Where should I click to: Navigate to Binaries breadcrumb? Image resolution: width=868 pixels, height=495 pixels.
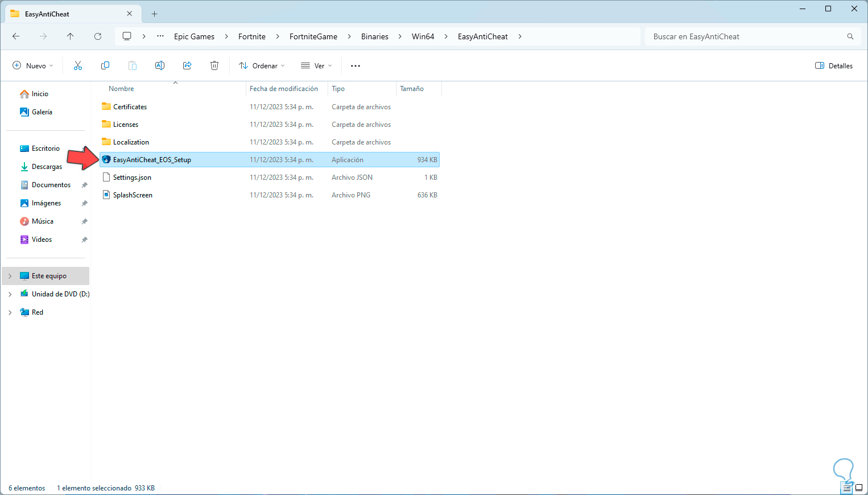(x=375, y=36)
